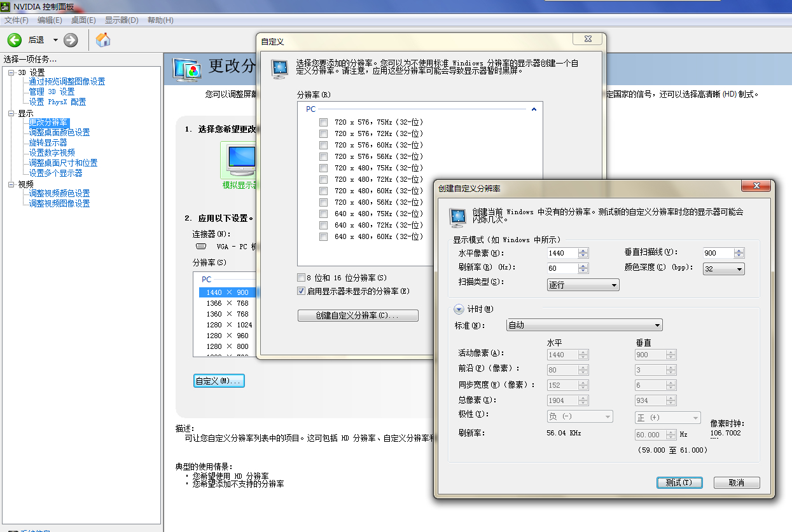Open 设置数字视频 in the task tree
The height and width of the screenshot is (532, 792).
(52, 153)
